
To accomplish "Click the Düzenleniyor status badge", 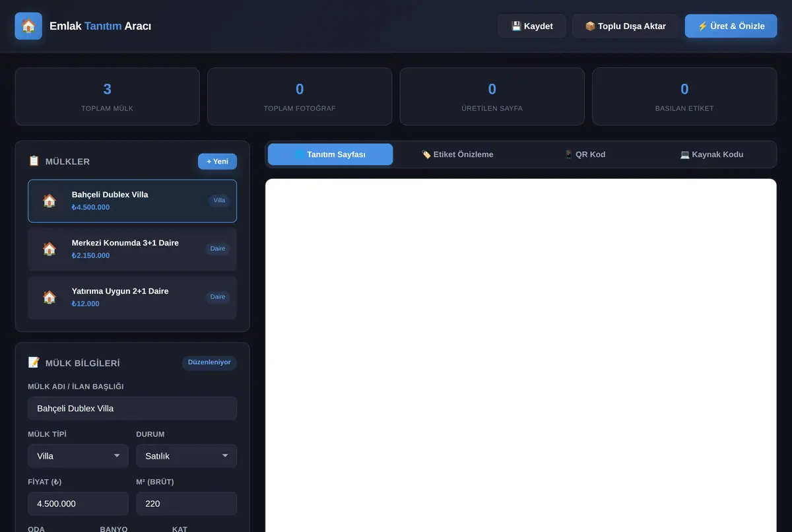I will 209,362.
